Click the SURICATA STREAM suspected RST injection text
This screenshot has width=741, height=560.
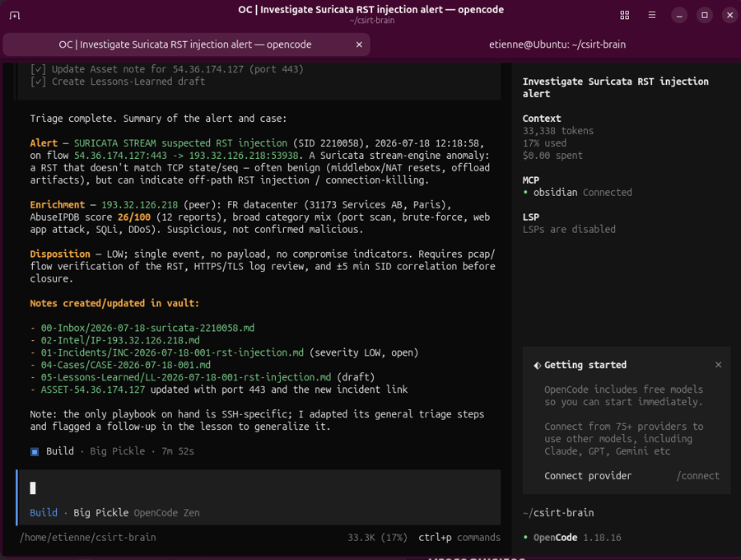(x=180, y=143)
